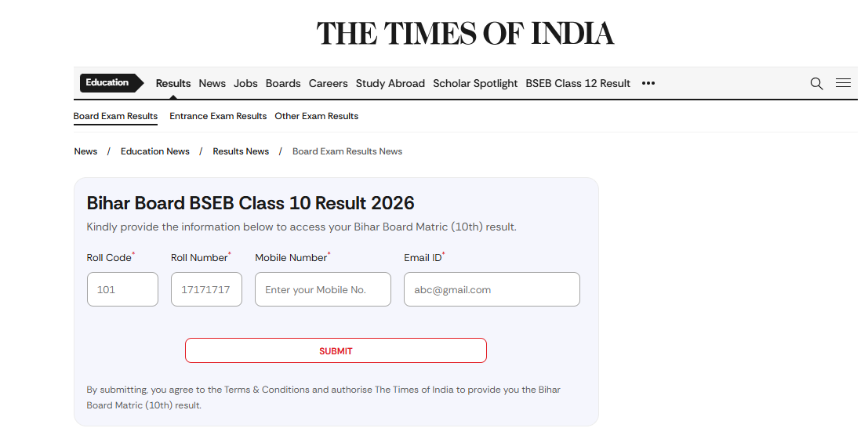868x439 pixels.
Task: Go to the News nav item
Action: pyautogui.click(x=212, y=83)
